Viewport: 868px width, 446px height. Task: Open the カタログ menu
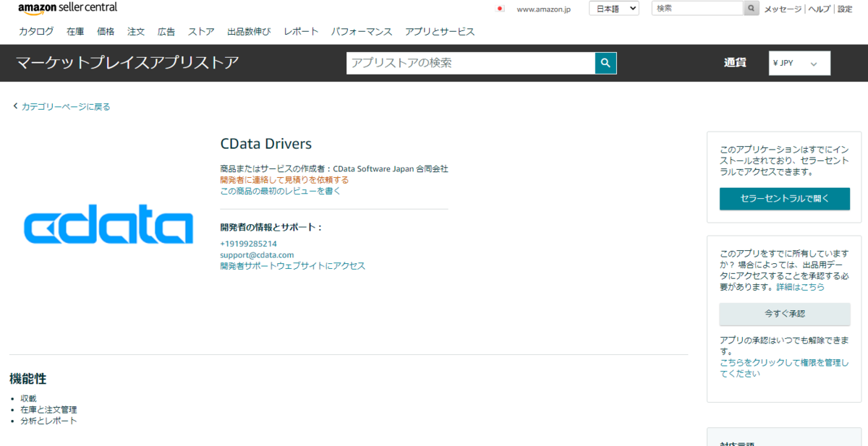click(x=36, y=32)
